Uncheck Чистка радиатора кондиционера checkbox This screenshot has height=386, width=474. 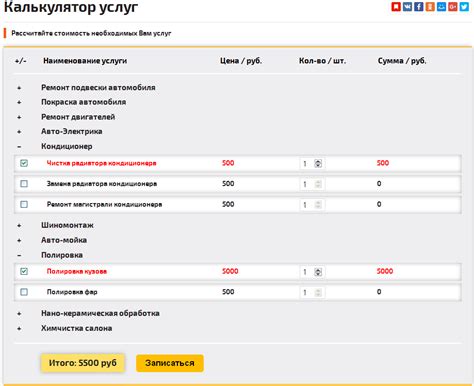[24, 163]
